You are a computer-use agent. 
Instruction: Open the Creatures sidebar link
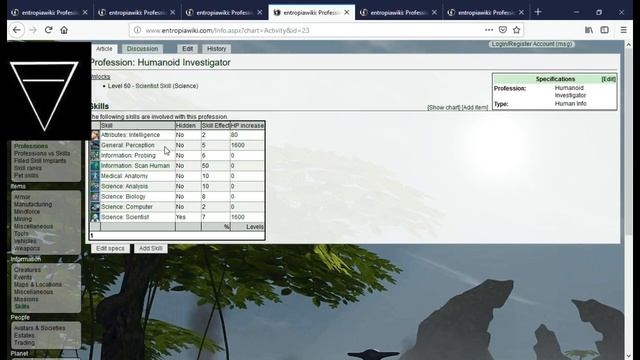(27, 270)
